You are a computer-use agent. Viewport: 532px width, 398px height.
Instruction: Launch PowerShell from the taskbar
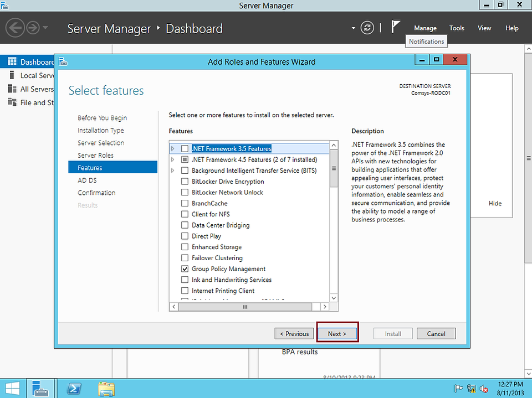pos(74,389)
